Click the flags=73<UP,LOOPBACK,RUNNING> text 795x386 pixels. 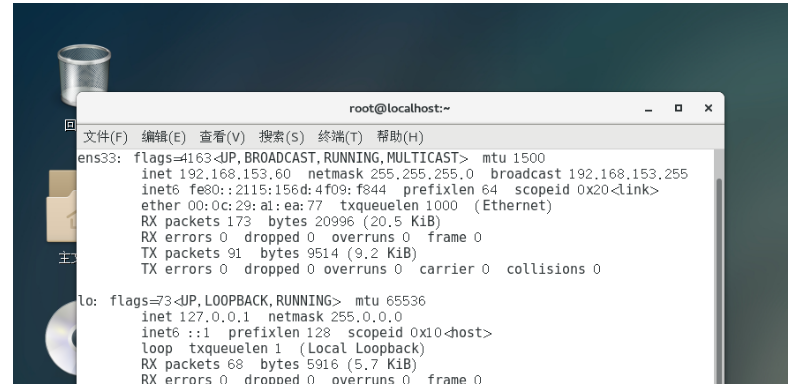pyautogui.click(x=226, y=301)
